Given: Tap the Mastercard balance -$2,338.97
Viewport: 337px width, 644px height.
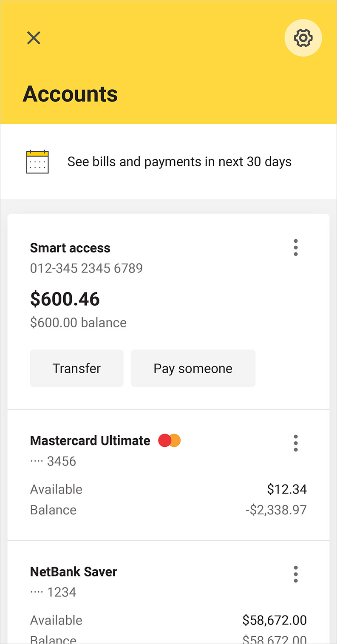Looking at the screenshot, I should [x=276, y=510].
